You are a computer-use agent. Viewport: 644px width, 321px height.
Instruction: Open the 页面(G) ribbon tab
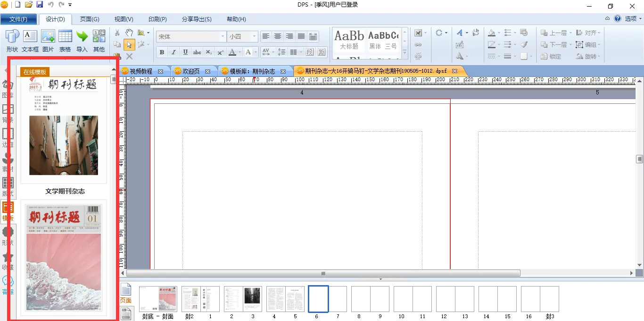(90, 19)
